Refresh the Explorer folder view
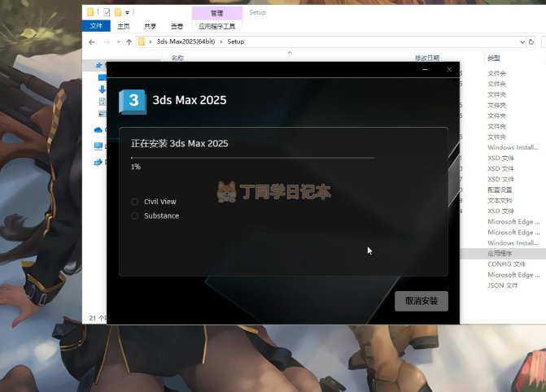The image size is (546, 392). click(x=531, y=42)
